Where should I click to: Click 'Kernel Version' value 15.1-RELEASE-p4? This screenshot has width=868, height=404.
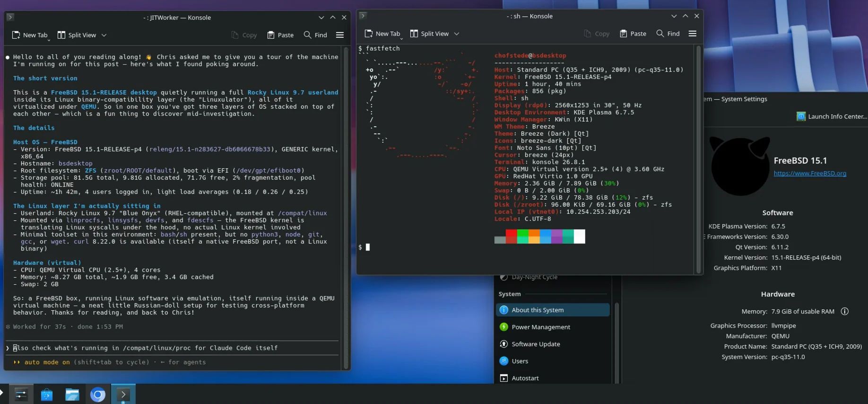point(806,257)
